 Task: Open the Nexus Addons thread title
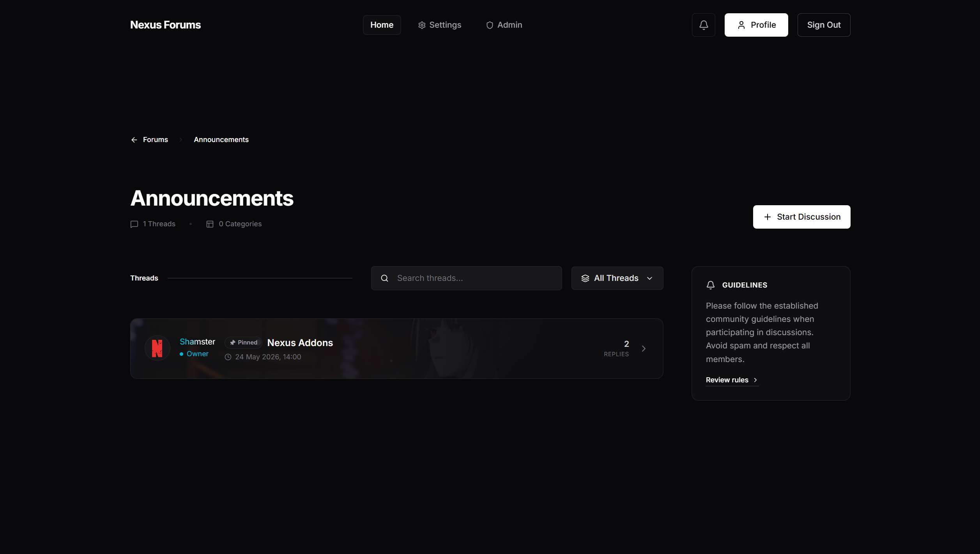pyautogui.click(x=300, y=343)
